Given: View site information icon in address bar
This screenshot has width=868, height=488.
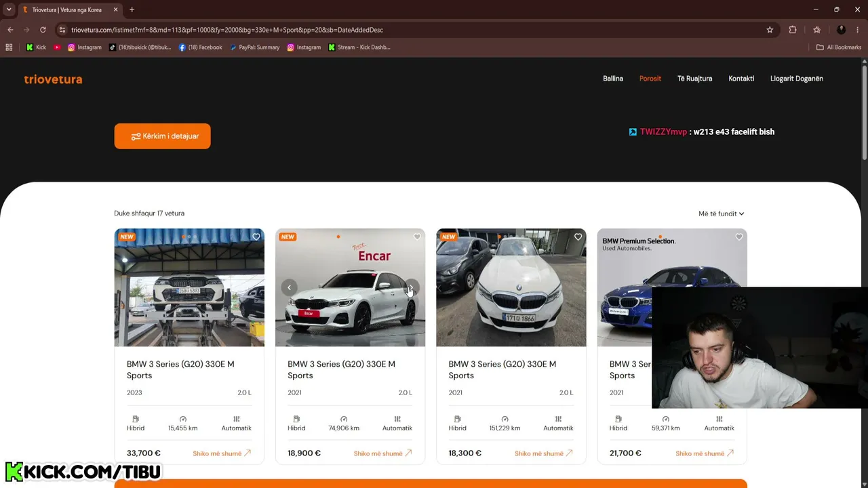Looking at the screenshot, I should 62,30.
